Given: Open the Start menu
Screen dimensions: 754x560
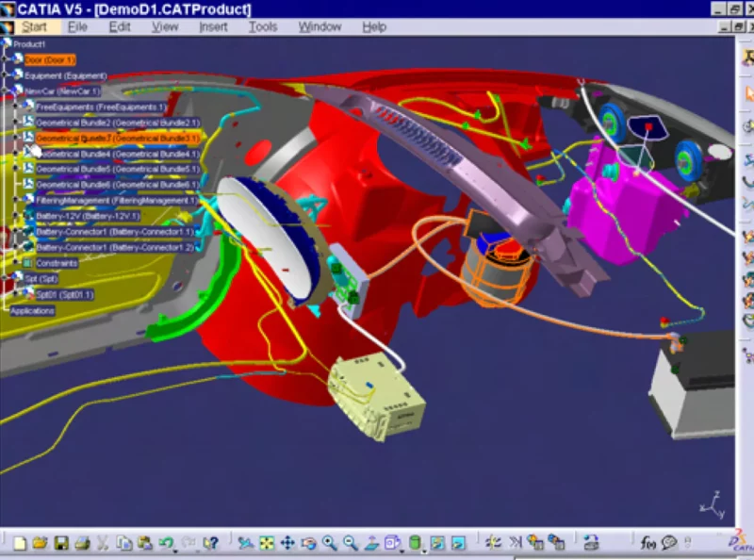Looking at the screenshot, I should pyautogui.click(x=34, y=27).
